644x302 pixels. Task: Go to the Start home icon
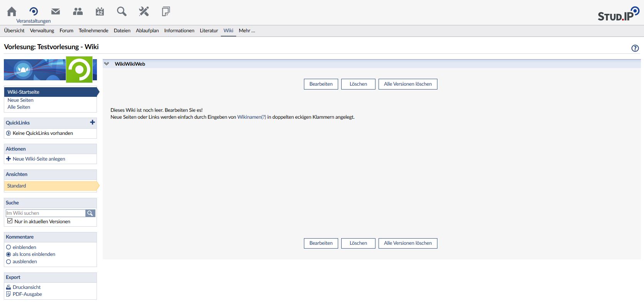pyautogui.click(x=12, y=12)
